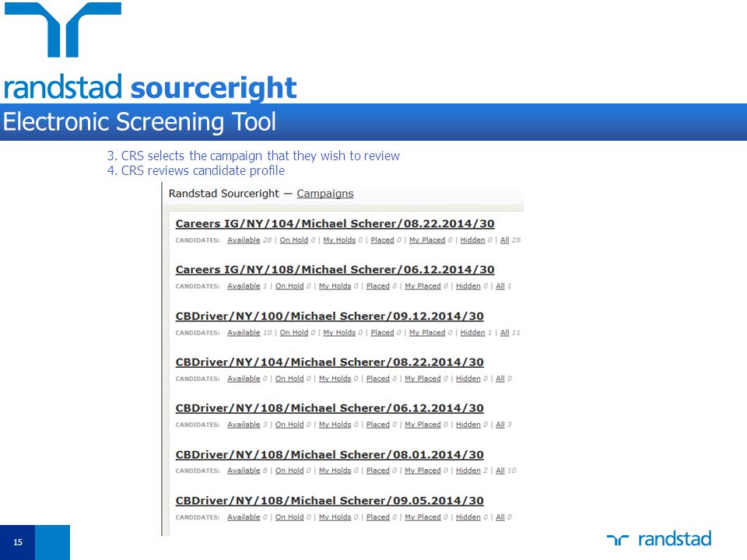Viewport: 747px width, 560px height.
Task: View Available candidates for CBDriver/NY/100 campaign
Action: click(244, 333)
